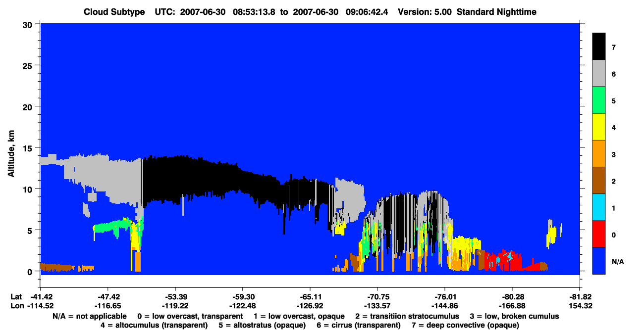Click longitude value '-166.88'
The height and width of the screenshot is (330, 644).
point(512,306)
